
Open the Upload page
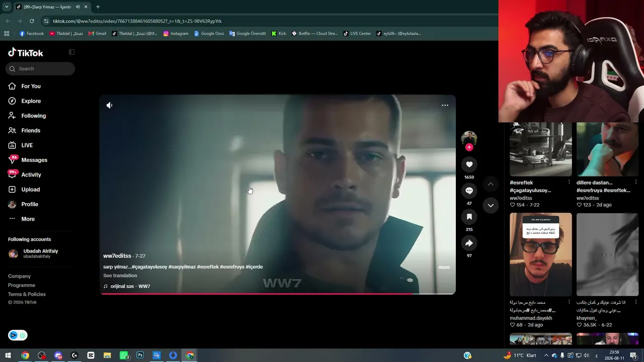[x=30, y=190]
